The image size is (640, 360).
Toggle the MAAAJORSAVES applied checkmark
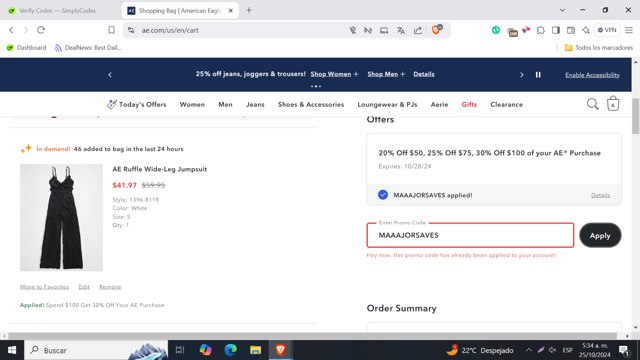(382, 195)
